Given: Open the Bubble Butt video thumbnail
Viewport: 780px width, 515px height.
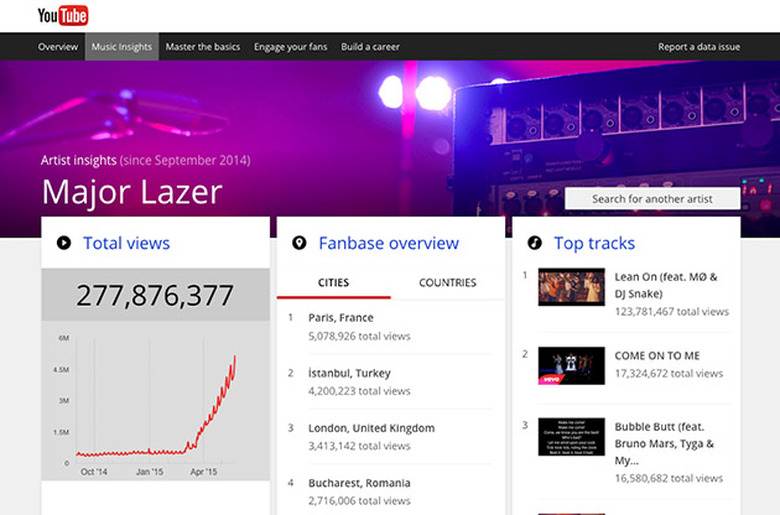Looking at the screenshot, I should pyautogui.click(x=571, y=437).
